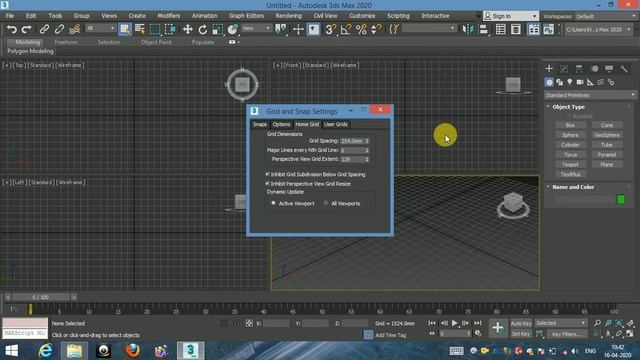Open Firefox from the Windows taskbar
This screenshot has height=360, width=640.
132,351
